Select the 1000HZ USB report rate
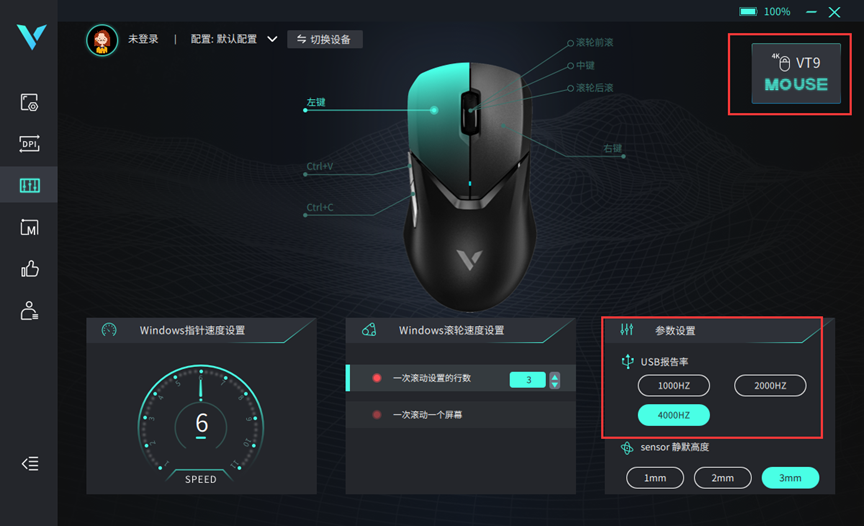Image resolution: width=864 pixels, height=526 pixels. 673,386
